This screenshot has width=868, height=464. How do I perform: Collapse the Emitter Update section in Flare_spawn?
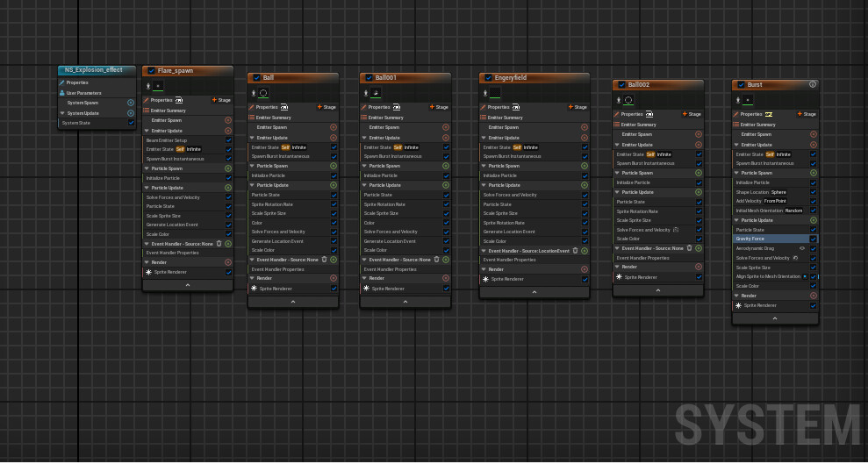(x=147, y=131)
